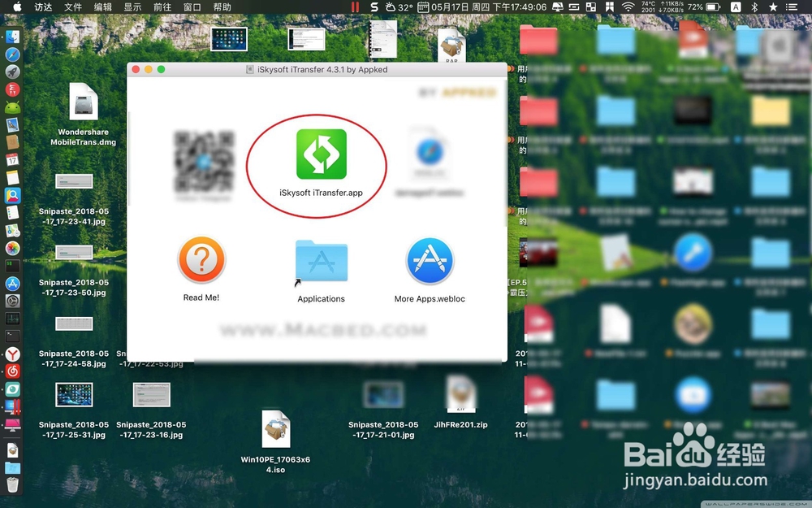Select Snipaste_2018-05-17_17-25-31.jpg thumbnail

click(x=74, y=394)
